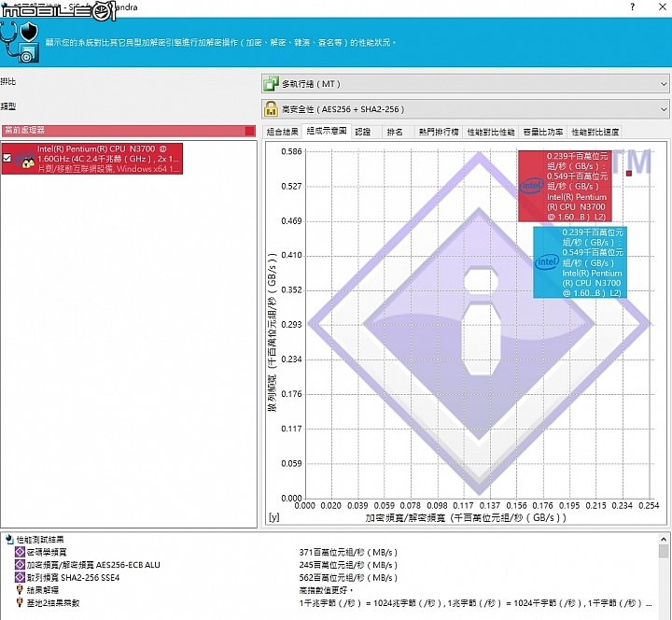
Task: Click the 1千兆字節 = 1024兆字節 multiplier text
Action: click(475, 603)
